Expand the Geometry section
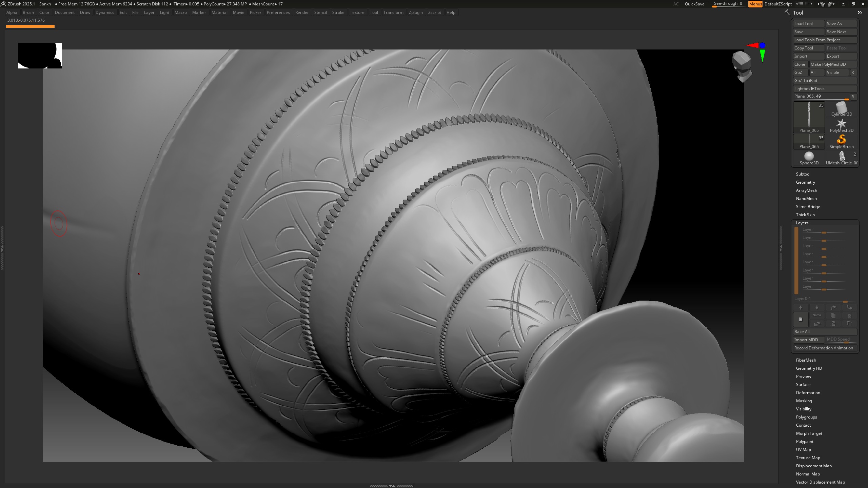Screen dimensions: 868x488 (805, 182)
